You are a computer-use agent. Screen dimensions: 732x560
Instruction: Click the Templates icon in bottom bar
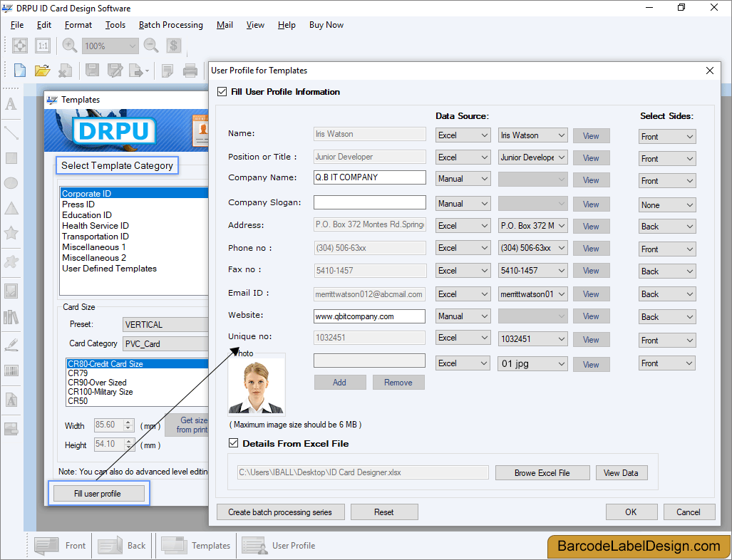[195, 546]
